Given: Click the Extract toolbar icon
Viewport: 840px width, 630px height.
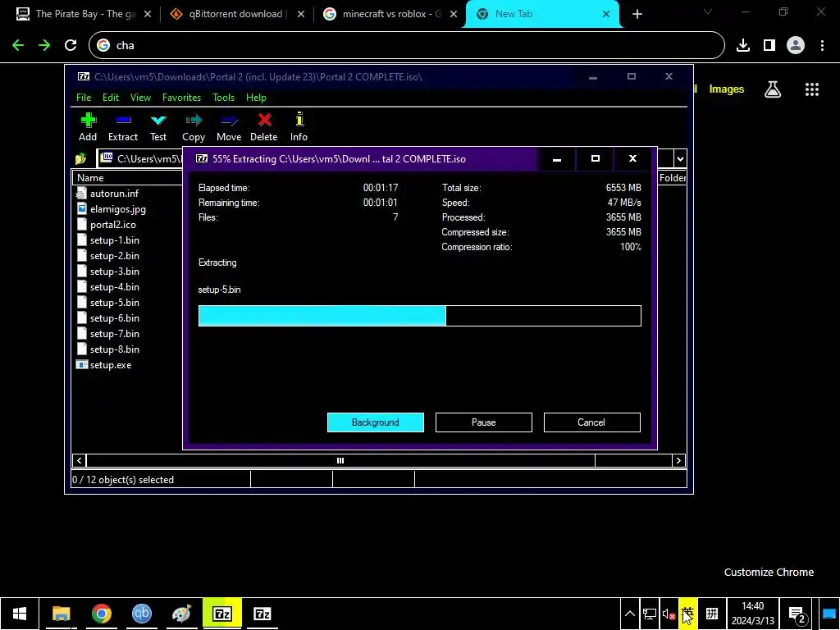Looking at the screenshot, I should point(123,127).
